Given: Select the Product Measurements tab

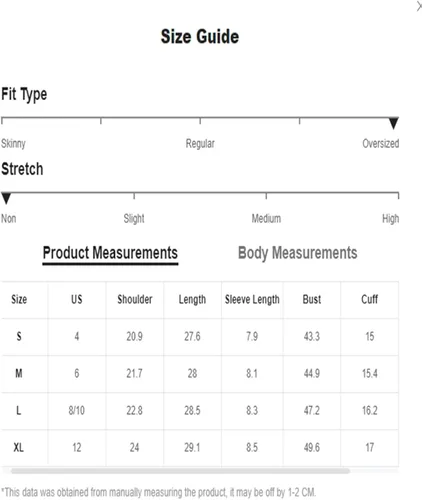Looking at the screenshot, I should point(110,253).
